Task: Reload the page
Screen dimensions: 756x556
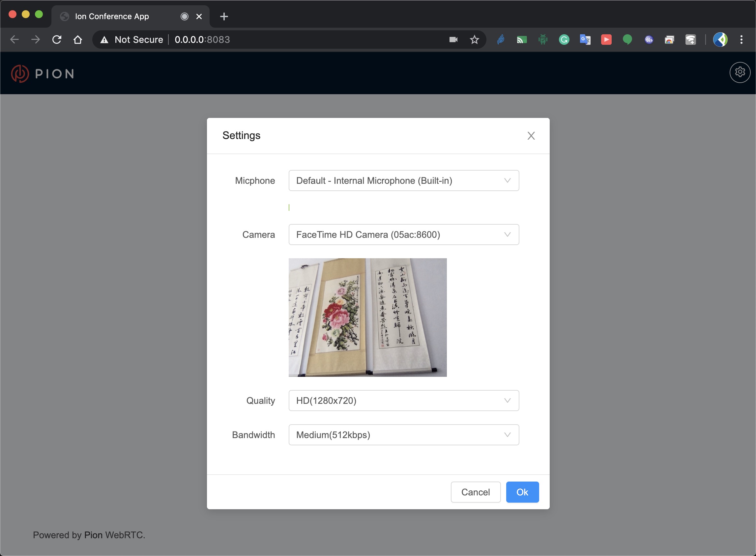Action: (x=57, y=40)
